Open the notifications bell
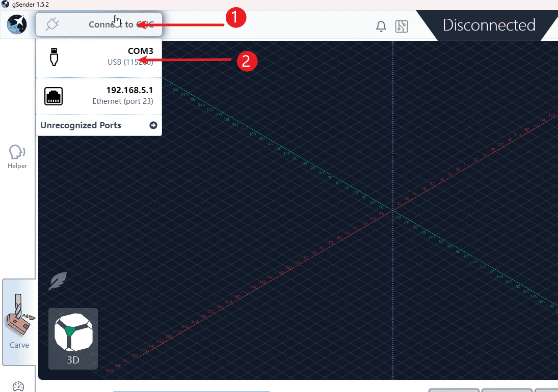Viewport: 558px width, 392px height. tap(381, 26)
